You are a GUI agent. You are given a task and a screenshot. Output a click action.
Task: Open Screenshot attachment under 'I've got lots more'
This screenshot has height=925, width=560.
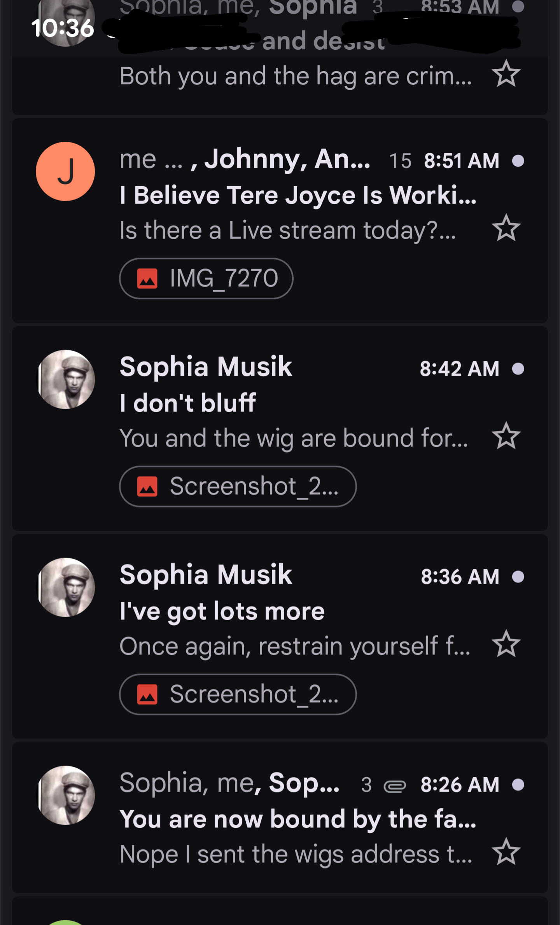pyautogui.click(x=238, y=694)
